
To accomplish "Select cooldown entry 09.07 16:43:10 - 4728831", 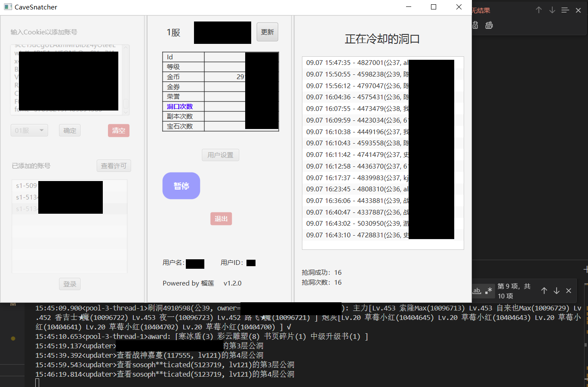I will [x=383, y=235].
